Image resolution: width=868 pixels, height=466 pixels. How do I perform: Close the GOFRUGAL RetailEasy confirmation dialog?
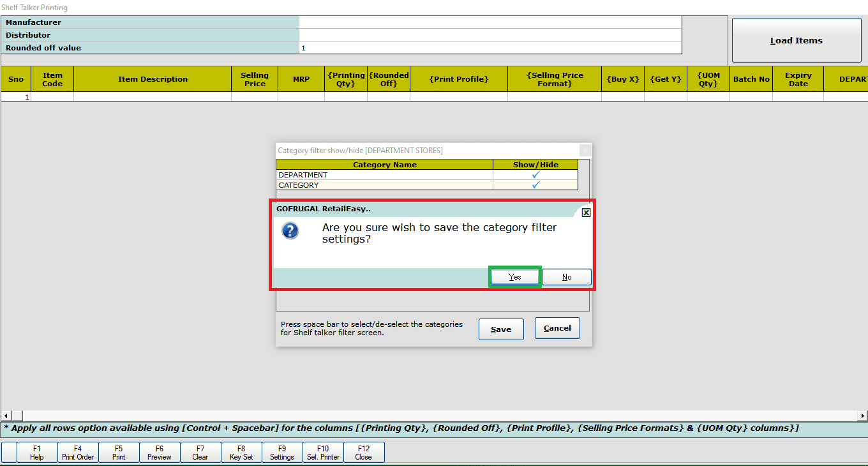[x=586, y=213]
